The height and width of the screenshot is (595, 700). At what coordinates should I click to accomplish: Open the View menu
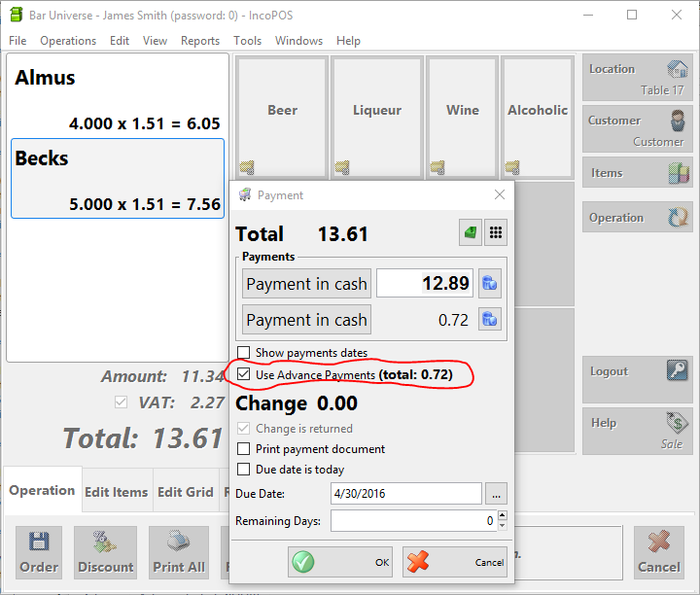coord(155,41)
